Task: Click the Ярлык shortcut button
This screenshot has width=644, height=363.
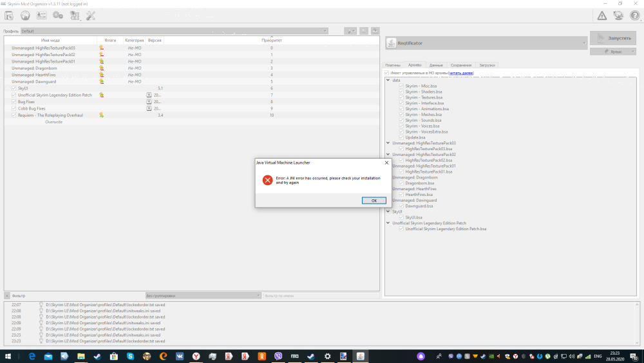Action: [613, 52]
